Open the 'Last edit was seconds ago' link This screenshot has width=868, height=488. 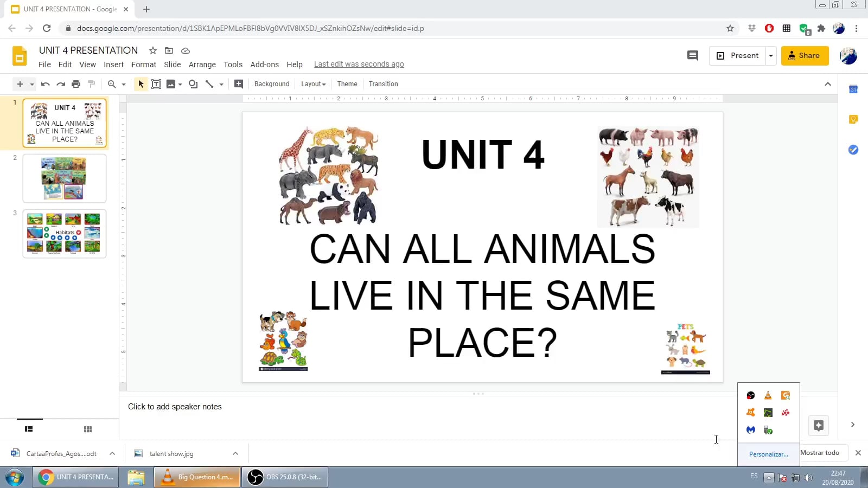tap(359, 65)
